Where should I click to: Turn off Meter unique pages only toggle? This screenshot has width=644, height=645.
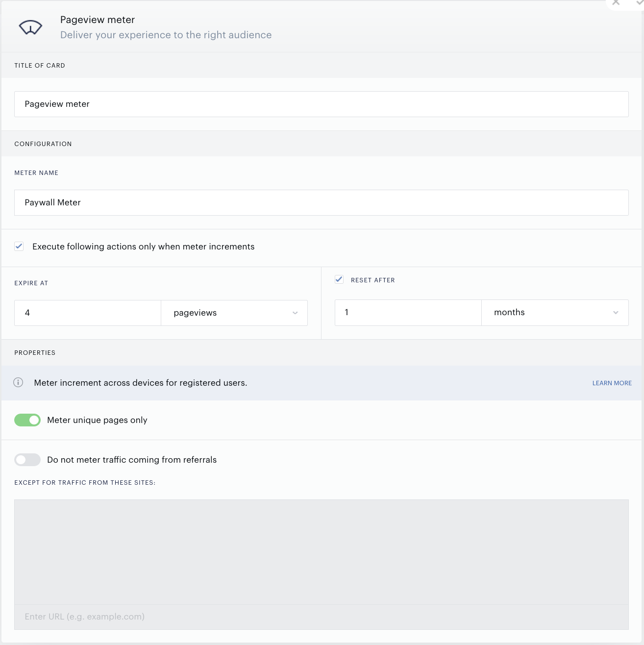[x=27, y=420]
